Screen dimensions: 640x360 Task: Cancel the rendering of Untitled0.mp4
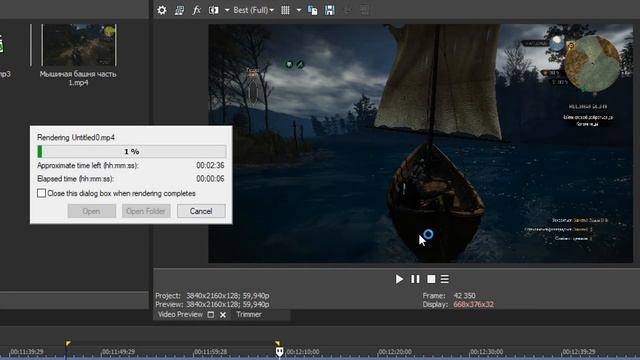201,211
